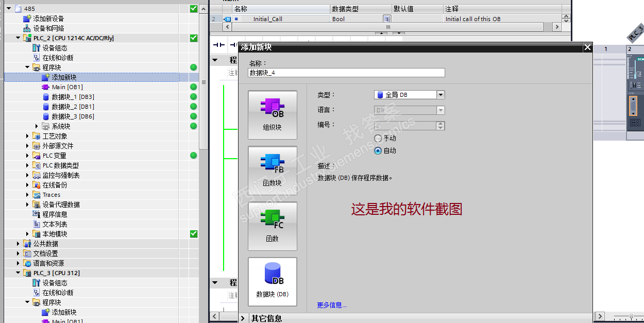Click green status dot beside PLC 变量
This screenshot has width=644, height=323.
coord(194,156)
